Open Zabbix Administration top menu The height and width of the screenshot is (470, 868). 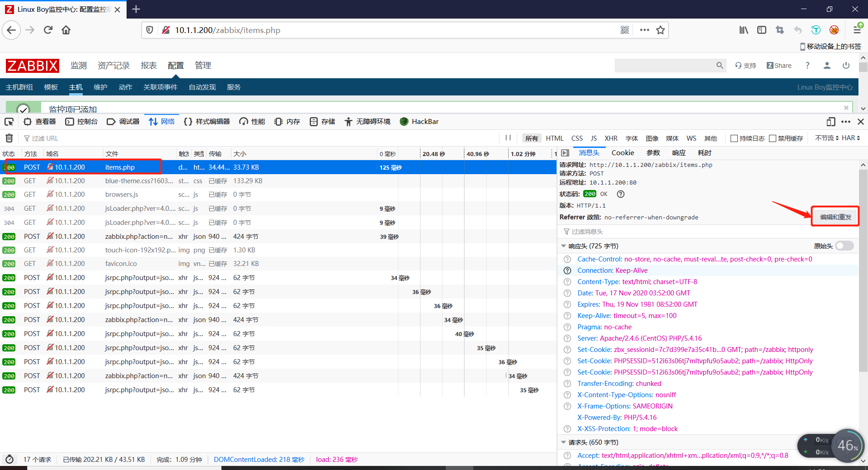(x=203, y=66)
